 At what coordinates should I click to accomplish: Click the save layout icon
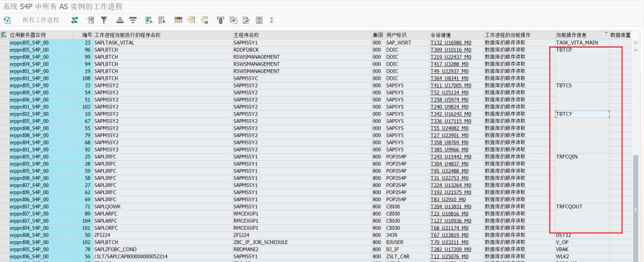click(x=204, y=20)
